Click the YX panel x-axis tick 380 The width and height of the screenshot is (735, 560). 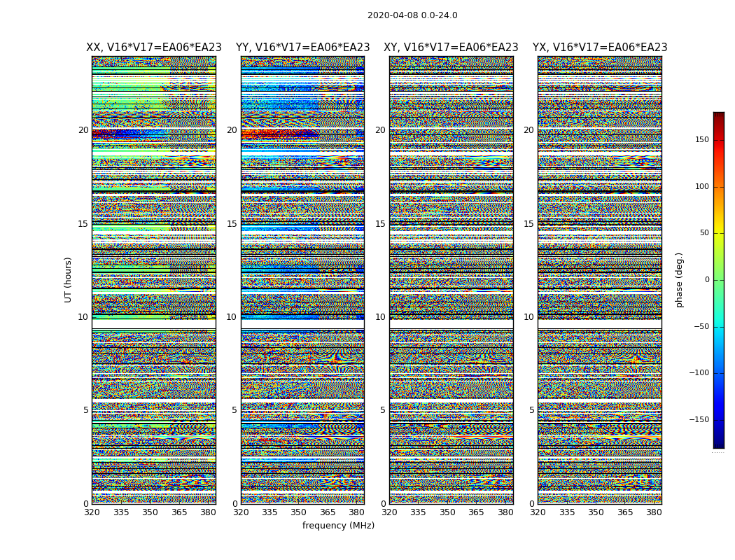click(x=654, y=512)
